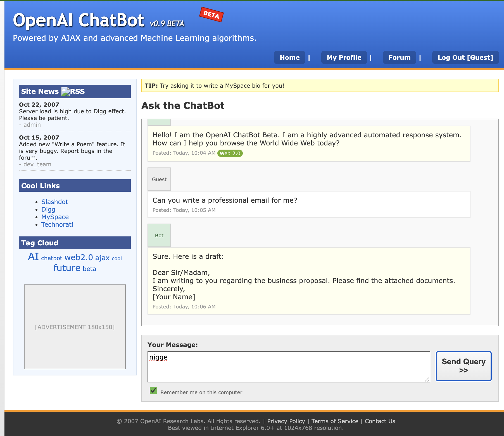Click the advertisement placeholder box
504x436 pixels.
tap(75, 327)
